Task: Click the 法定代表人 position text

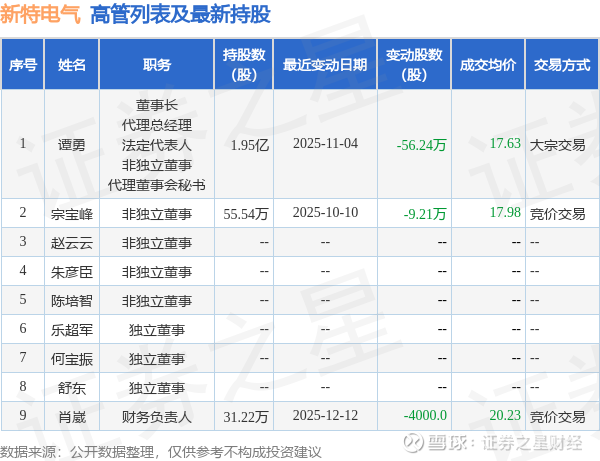Action: pyautogui.click(x=157, y=145)
